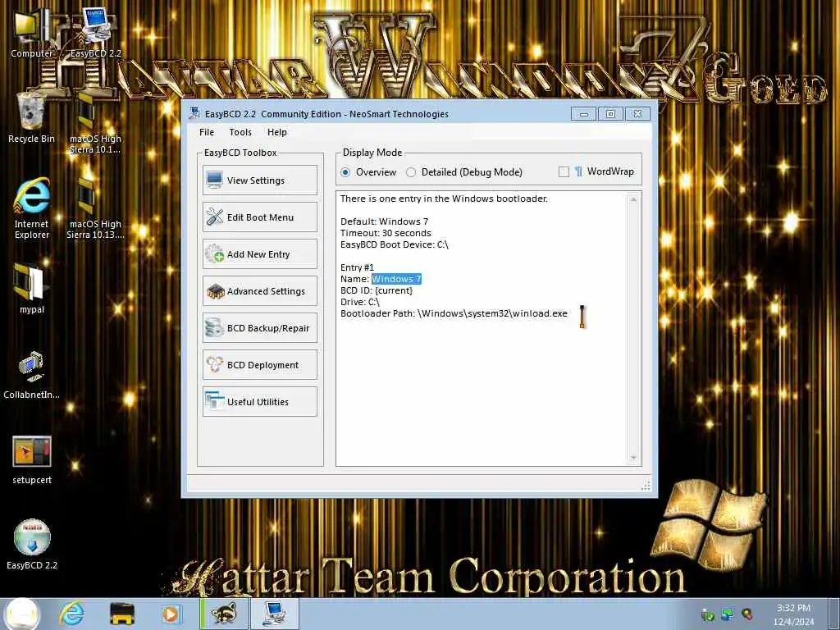840x630 pixels.
Task: Open the File menu
Action: [206, 132]
